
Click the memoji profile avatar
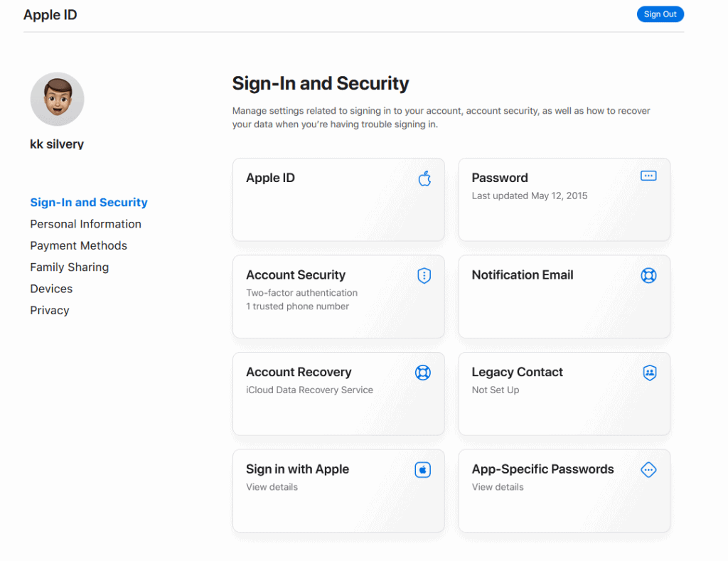pyautogui.click(x=57, y=99)
